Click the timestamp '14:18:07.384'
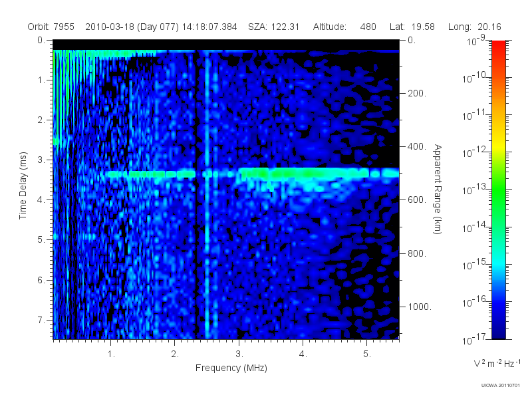This screenshot has width=532, height=399. [209, 27]
